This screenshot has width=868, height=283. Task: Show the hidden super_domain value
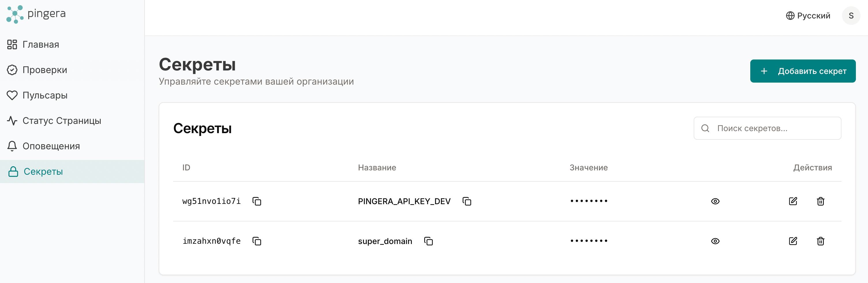click(x=715, y=241)
